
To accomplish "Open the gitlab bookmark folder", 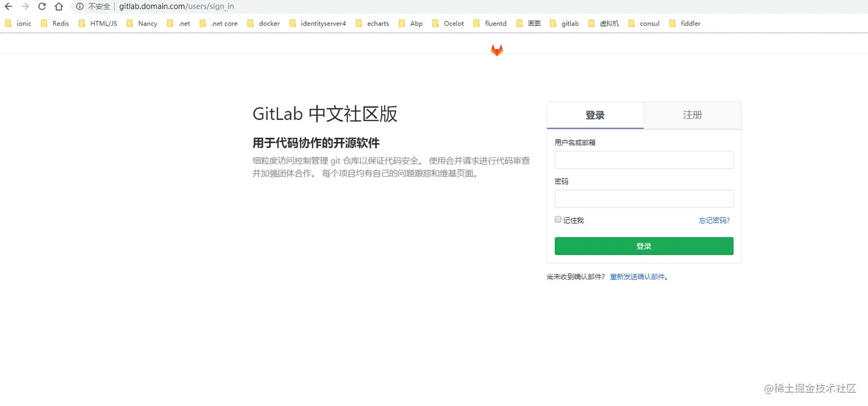I will pyautogui.click(x=564, y=24).
